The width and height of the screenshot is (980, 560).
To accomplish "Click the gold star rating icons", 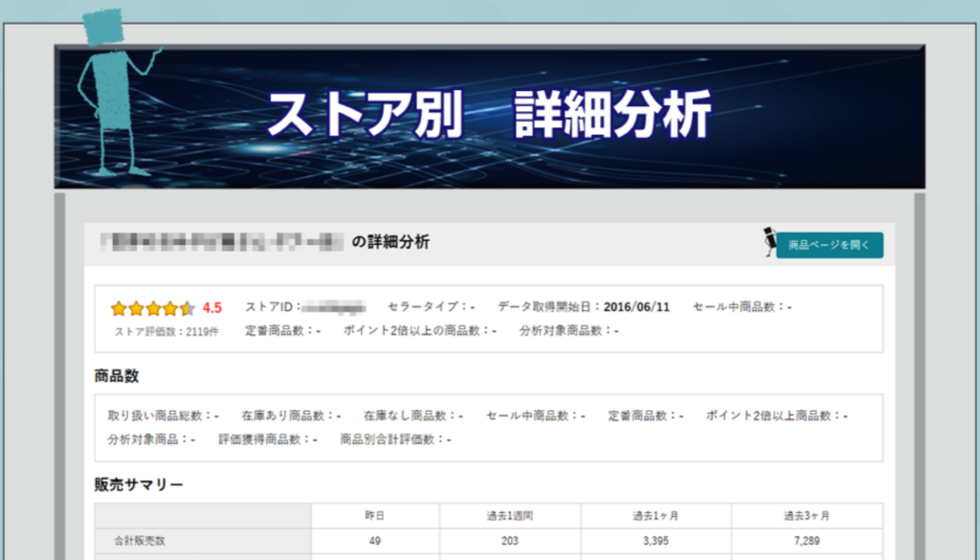I will point(152,308).
